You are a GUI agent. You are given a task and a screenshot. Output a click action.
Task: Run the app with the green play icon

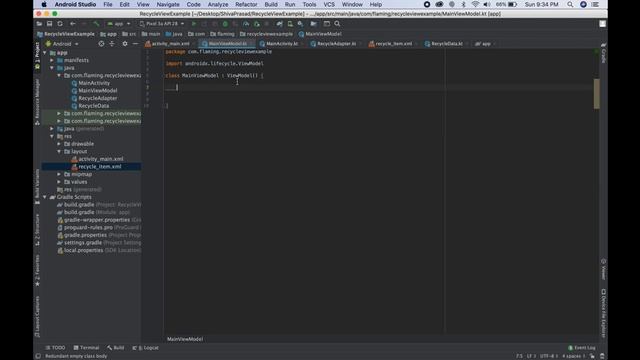[x=194, y=24]
